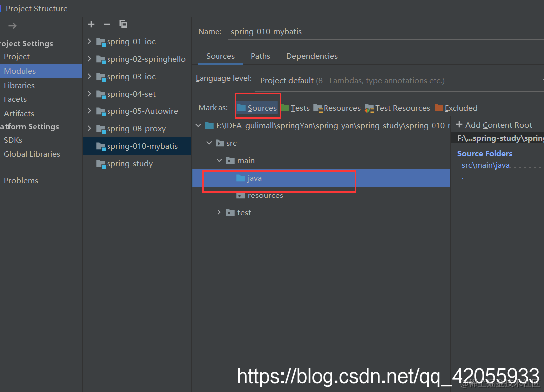544x392 pixels.
Task: Select the spring-010-mybatis module row
Action: coord(137,146)
